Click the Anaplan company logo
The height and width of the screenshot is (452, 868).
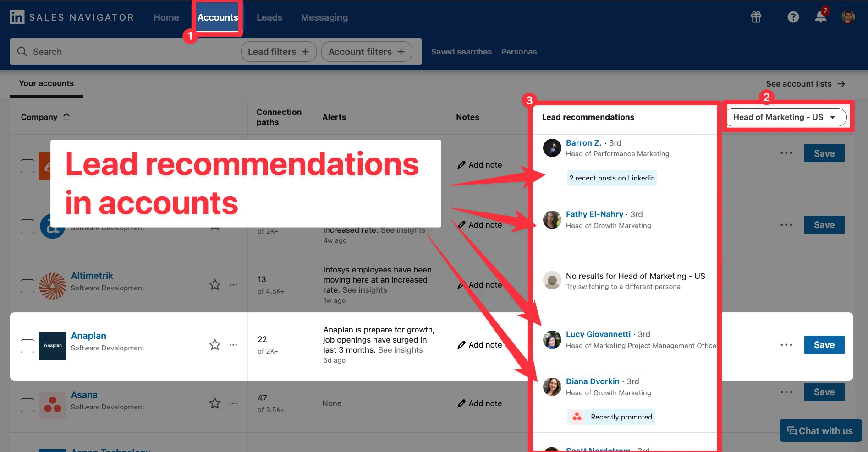tap(53, 346)
